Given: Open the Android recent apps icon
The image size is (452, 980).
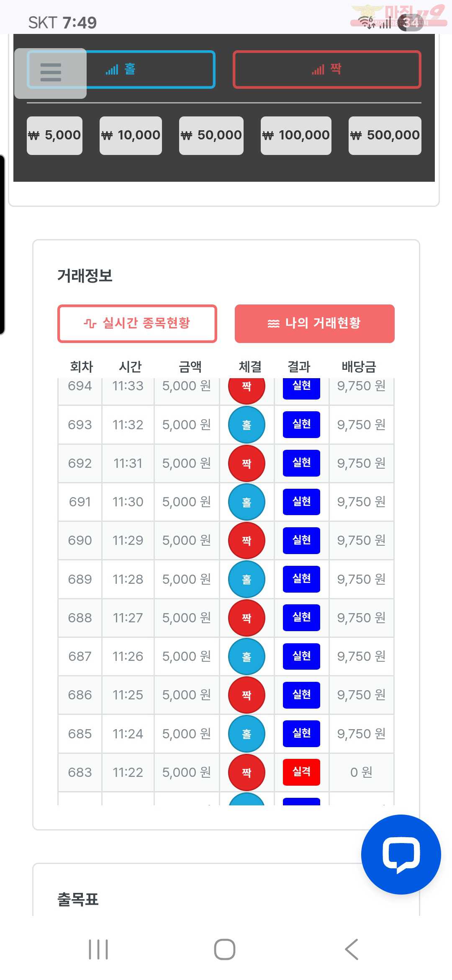Looking at the screenshot, I should tap(98, 949).
